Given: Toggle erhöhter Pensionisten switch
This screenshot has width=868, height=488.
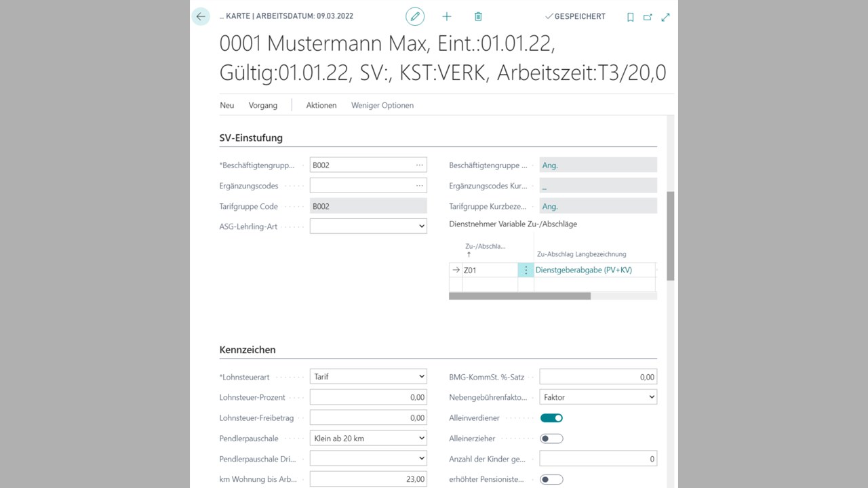Looking at the screenshot, I should pos(551,480).
